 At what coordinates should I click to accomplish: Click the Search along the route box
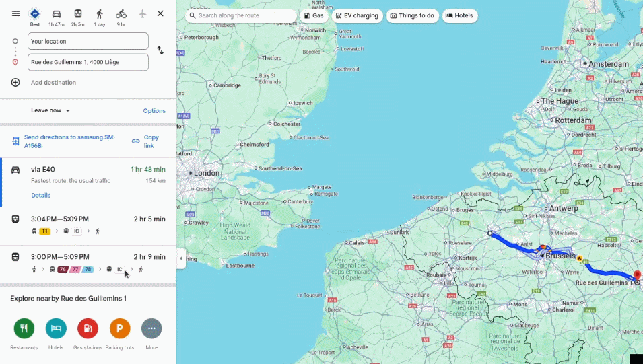click(241, 15)
